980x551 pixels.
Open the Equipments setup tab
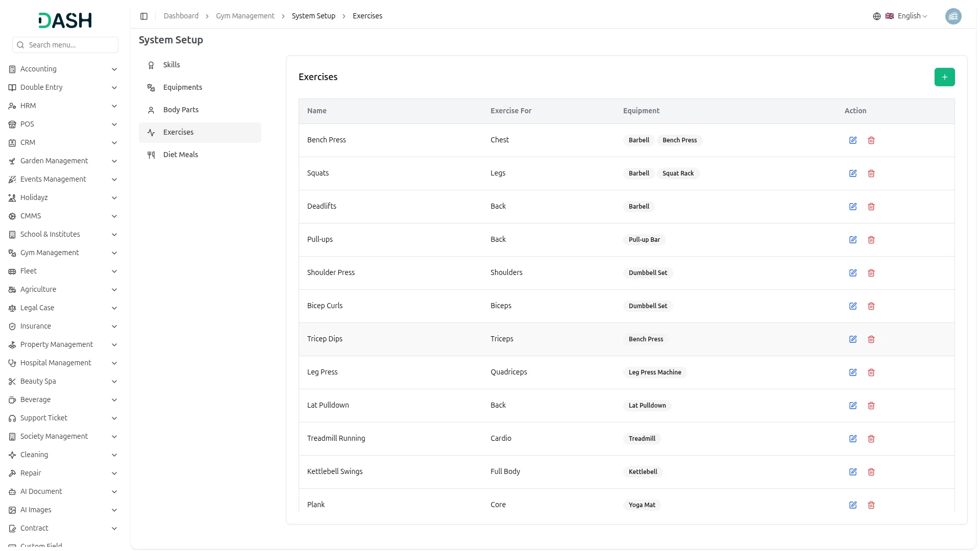[x=182, y=87]
